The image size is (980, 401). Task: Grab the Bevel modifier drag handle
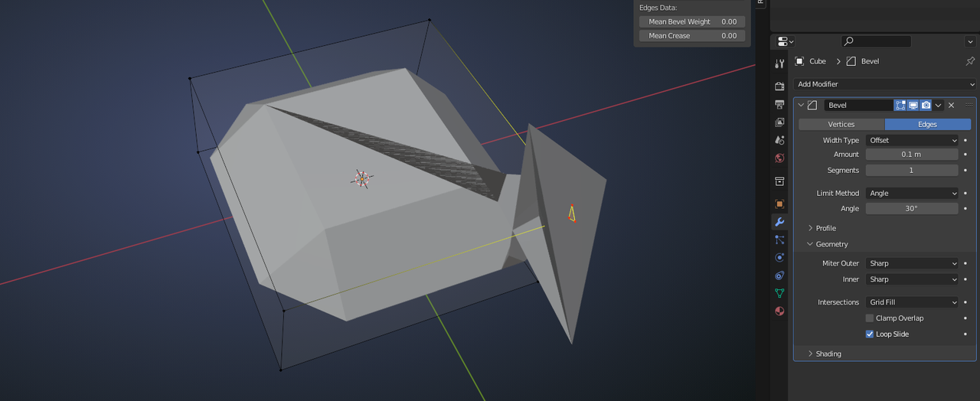tap(969, 105)
